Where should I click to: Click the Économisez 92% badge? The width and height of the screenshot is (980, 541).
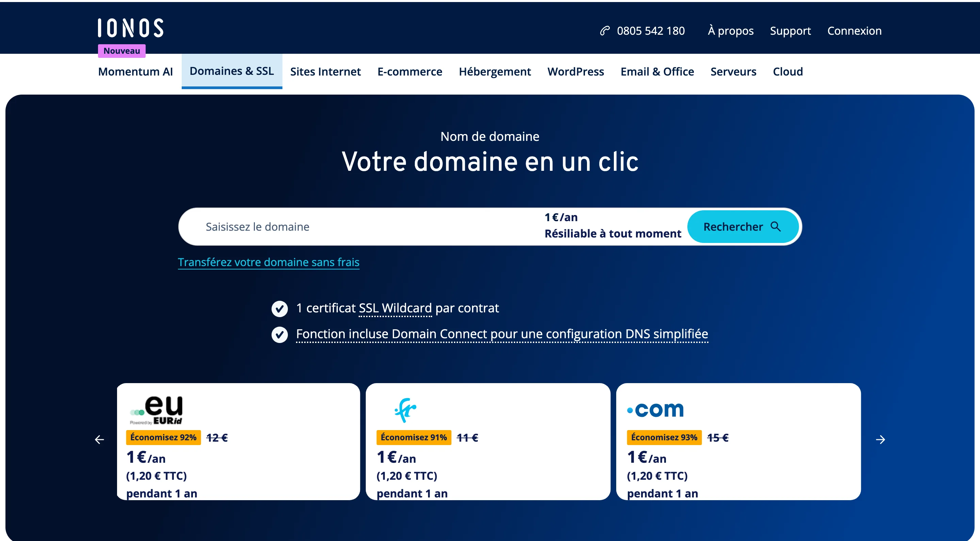[x=163, y=438]
